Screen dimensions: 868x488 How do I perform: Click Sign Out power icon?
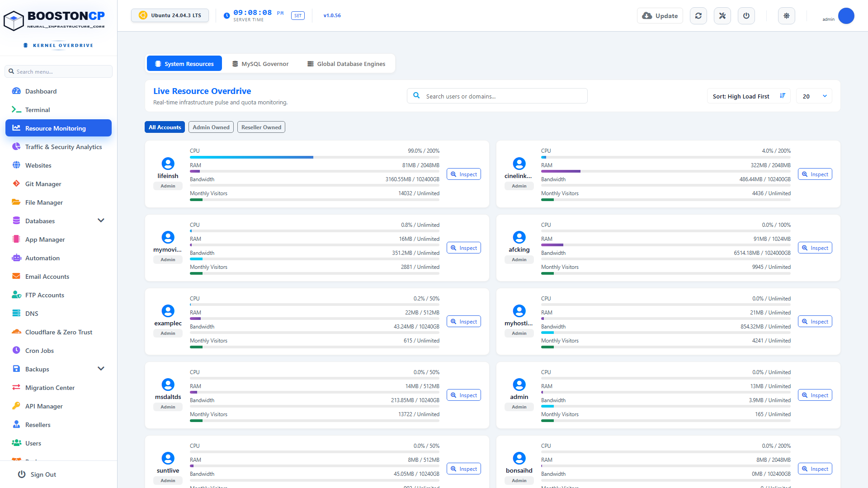(22, 474)
